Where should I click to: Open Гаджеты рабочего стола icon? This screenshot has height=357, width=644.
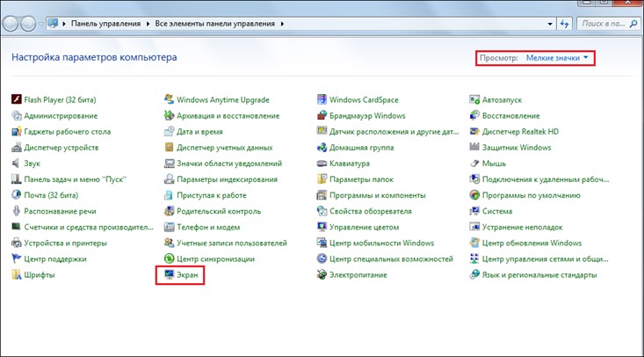(17, 132)
